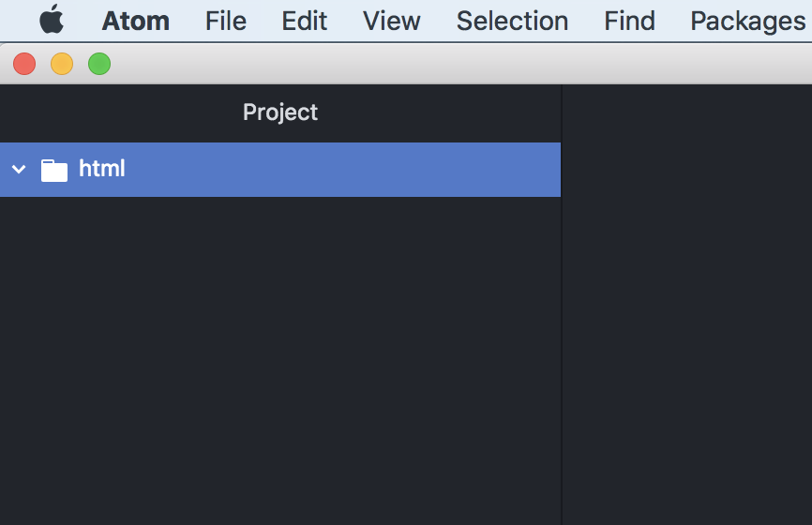Collapse the html folder using its chevron
The width and height of the screenshot is (812, 525).
click(19, 170)
